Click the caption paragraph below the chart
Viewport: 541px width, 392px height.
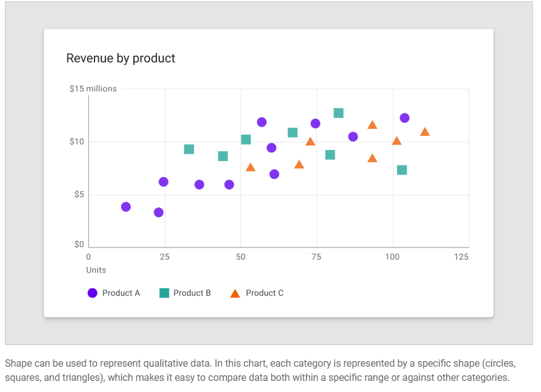(259, 369)
